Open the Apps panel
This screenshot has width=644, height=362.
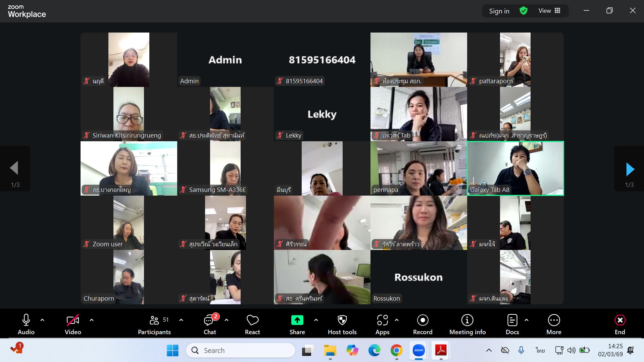pos(382,324)
